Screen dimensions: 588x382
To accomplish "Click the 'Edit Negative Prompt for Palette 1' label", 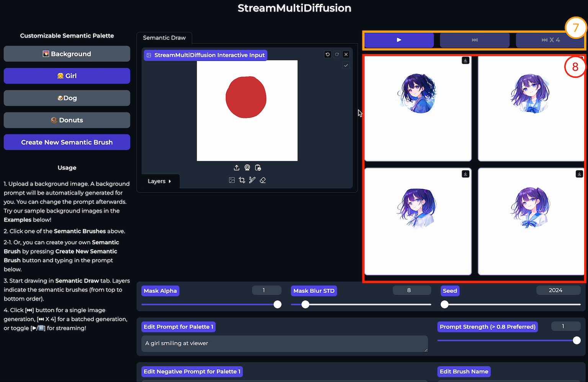I will pyautogui.click(x=192, y=371).
